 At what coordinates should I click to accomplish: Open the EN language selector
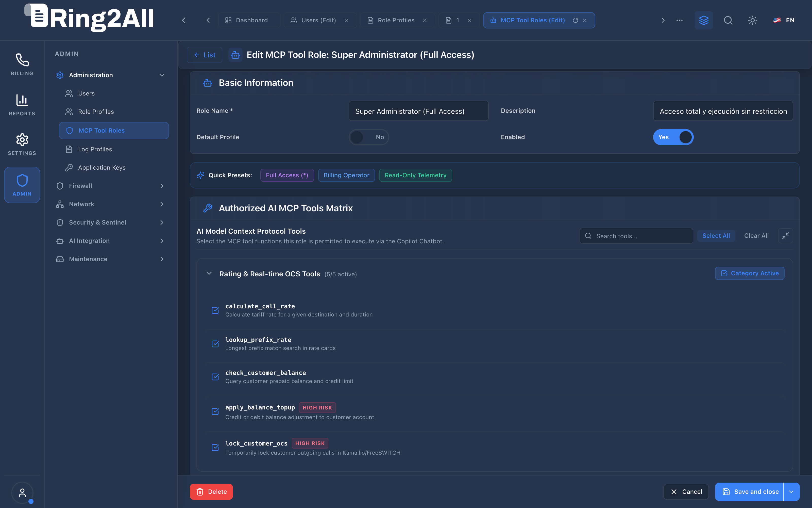784,20
